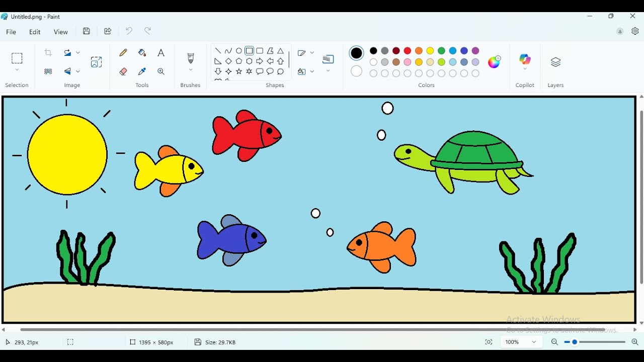Click the Remove background icon
The height and width of the screenshot is (362, 644).
pyautogui.click(x=48, y=72)
